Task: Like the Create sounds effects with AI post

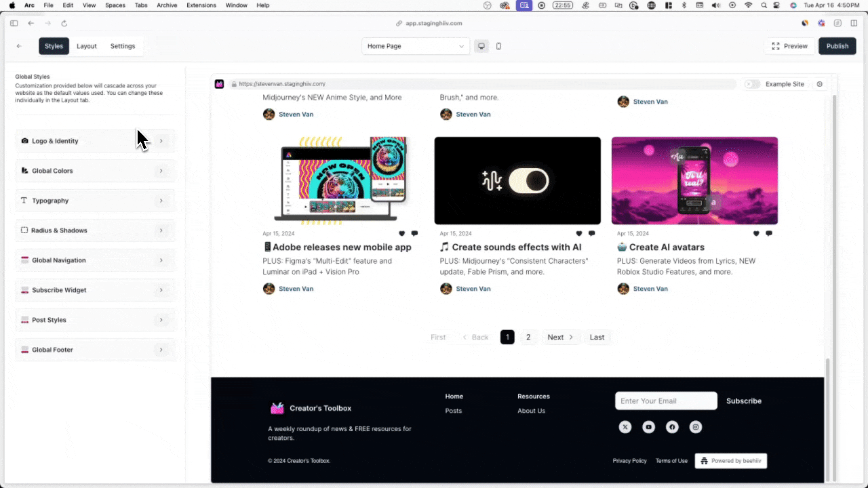Action: point(579,233)
